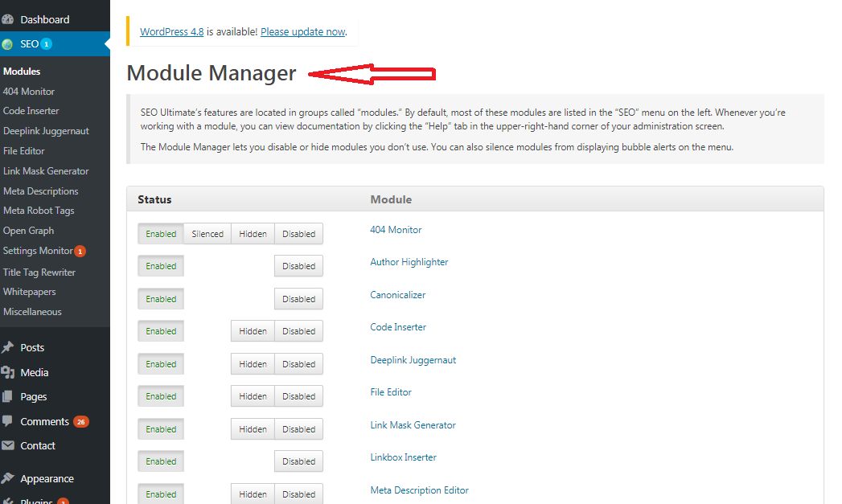Disable the Author Highlighter module

[x=298, y=266]
